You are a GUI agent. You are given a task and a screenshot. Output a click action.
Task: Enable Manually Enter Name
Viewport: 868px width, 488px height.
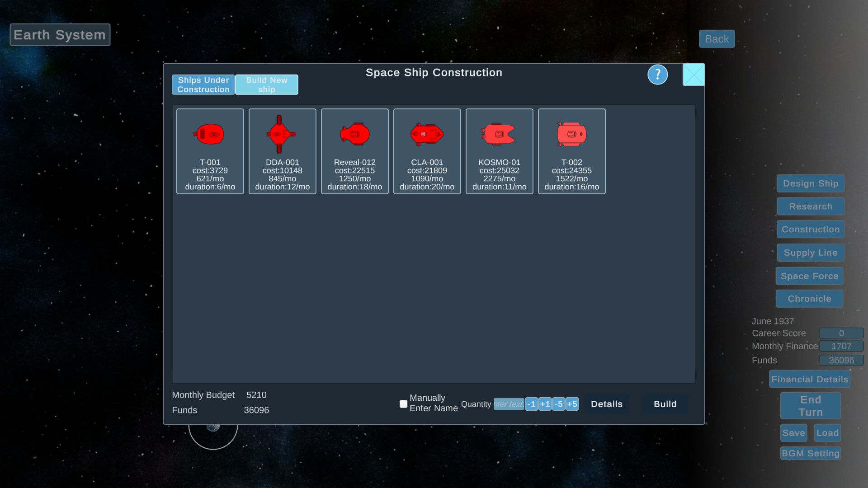403,404
